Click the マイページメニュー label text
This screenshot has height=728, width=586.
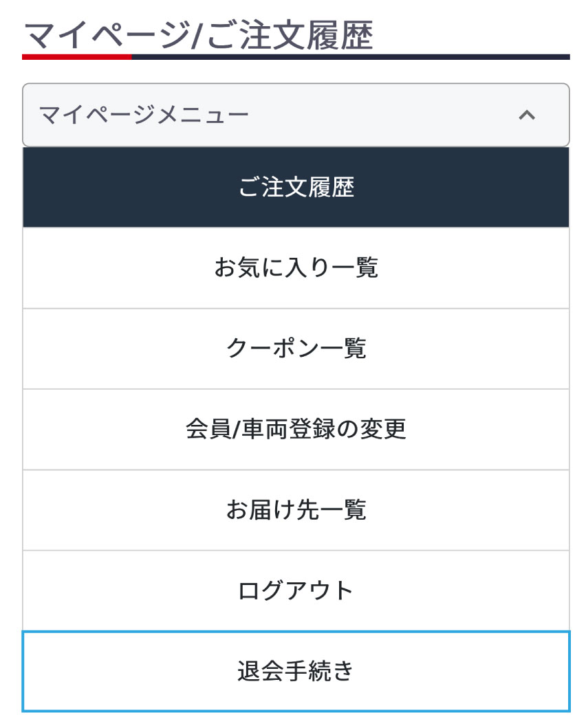coord(144,115)
